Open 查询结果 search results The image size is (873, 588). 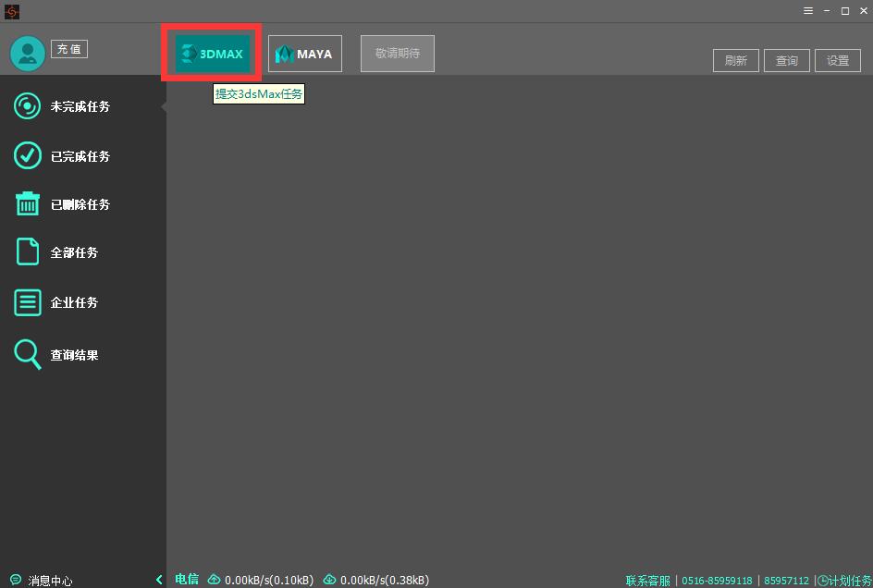[x=74, y=355]
